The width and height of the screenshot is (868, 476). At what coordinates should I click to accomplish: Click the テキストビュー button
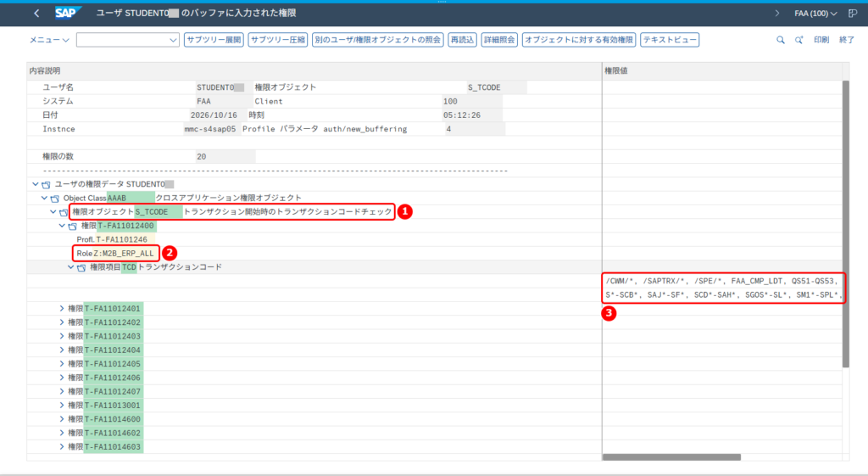[x=670, y=40]
